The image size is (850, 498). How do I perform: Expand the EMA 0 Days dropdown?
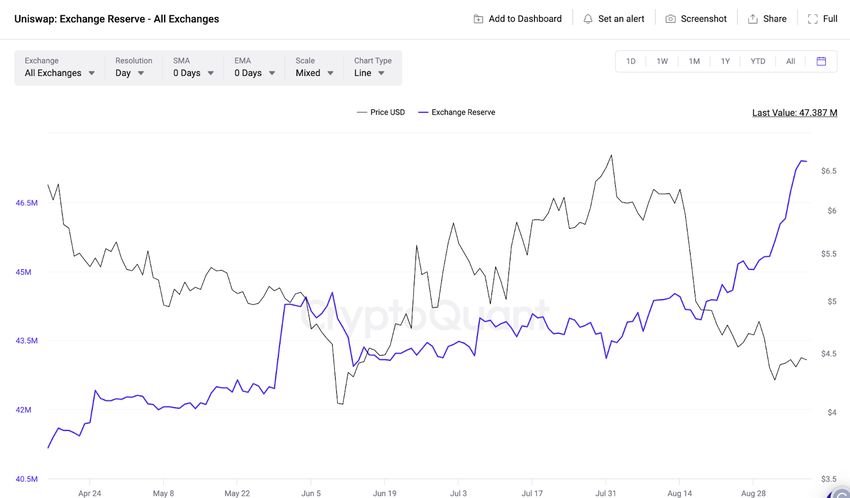click(254, 68)
